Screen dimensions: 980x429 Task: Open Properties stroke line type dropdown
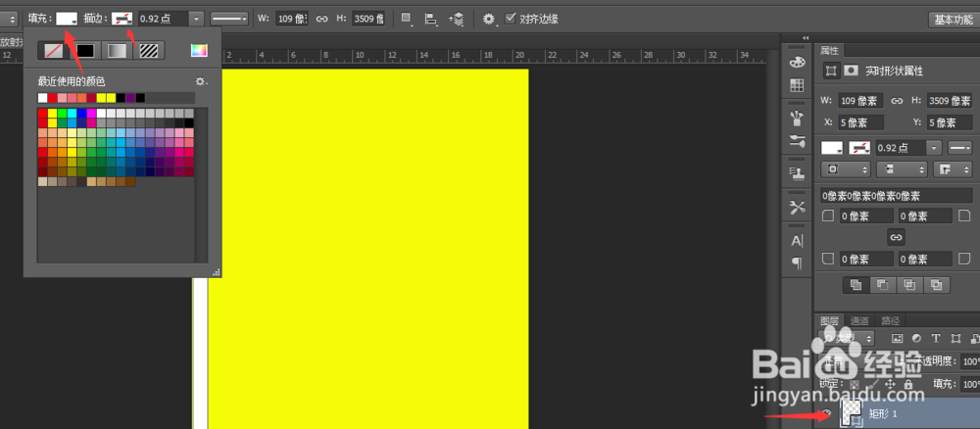click(x=960, y=148)
